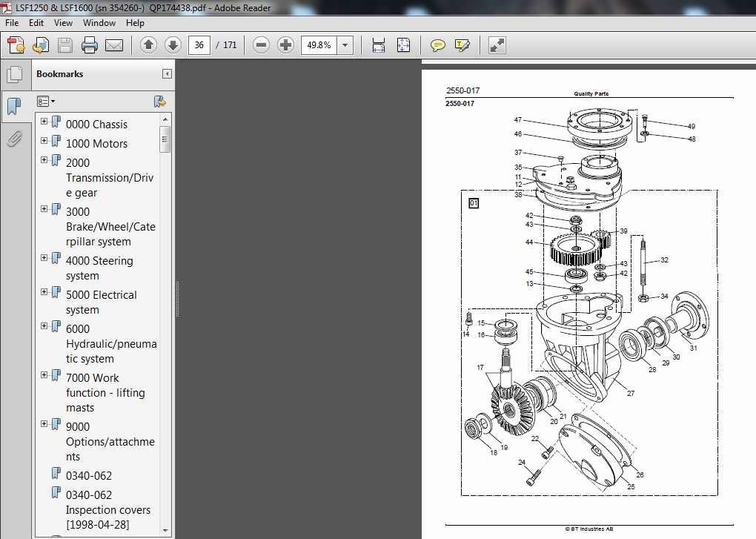
Task: Click the Zoom in plus button
Action: 285,45
